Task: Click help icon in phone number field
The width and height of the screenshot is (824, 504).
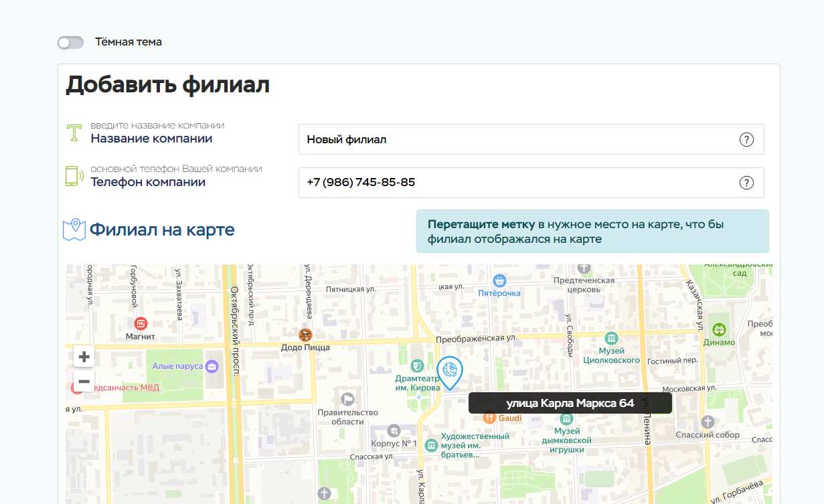Action: tap(746, 183)
